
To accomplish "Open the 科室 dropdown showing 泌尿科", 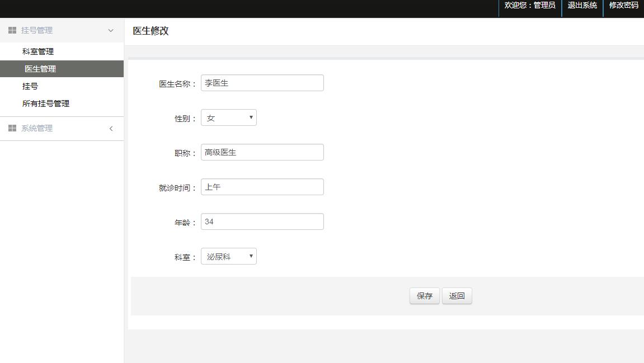I will 229,256.
